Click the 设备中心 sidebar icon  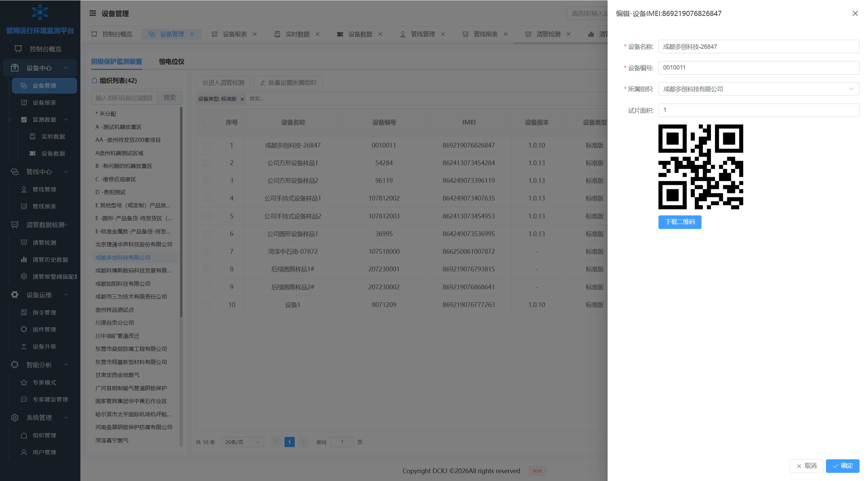[15, 68]
